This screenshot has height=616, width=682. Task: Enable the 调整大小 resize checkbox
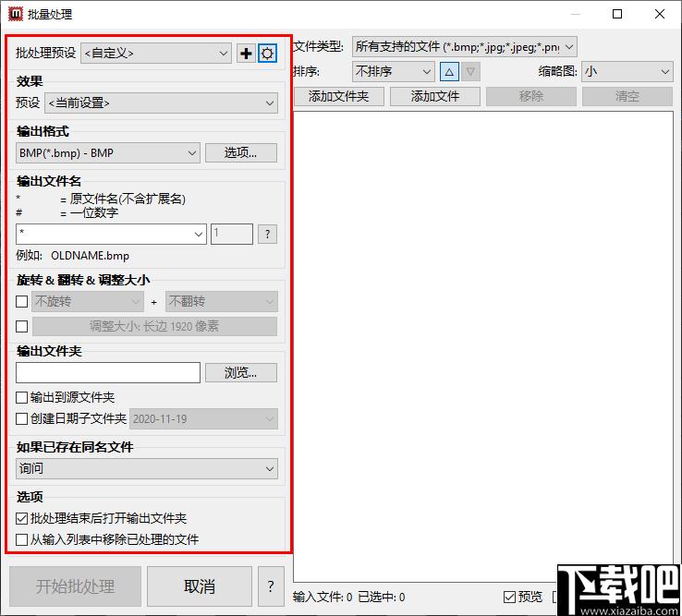[x=22, y=327]
